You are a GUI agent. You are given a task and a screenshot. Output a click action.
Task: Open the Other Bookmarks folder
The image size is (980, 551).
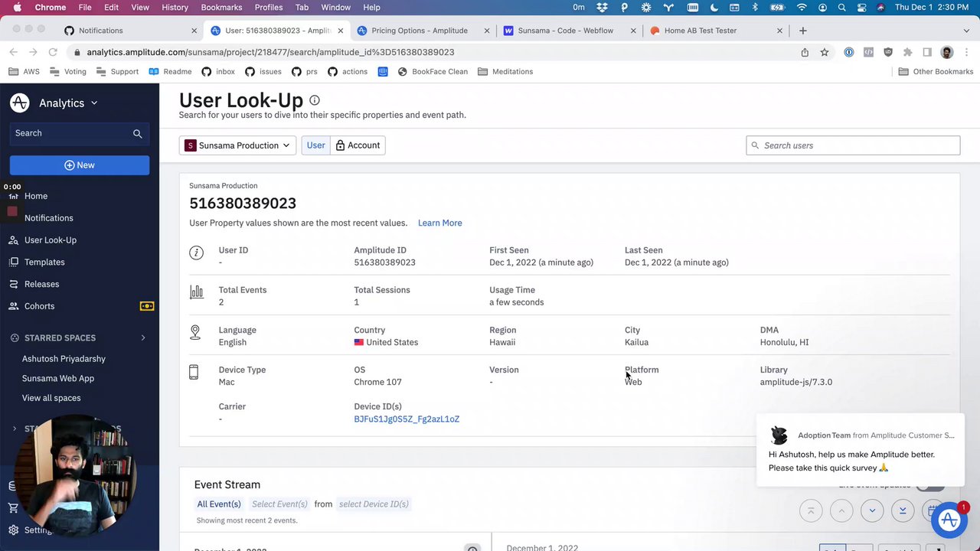(x=936, y=72)
